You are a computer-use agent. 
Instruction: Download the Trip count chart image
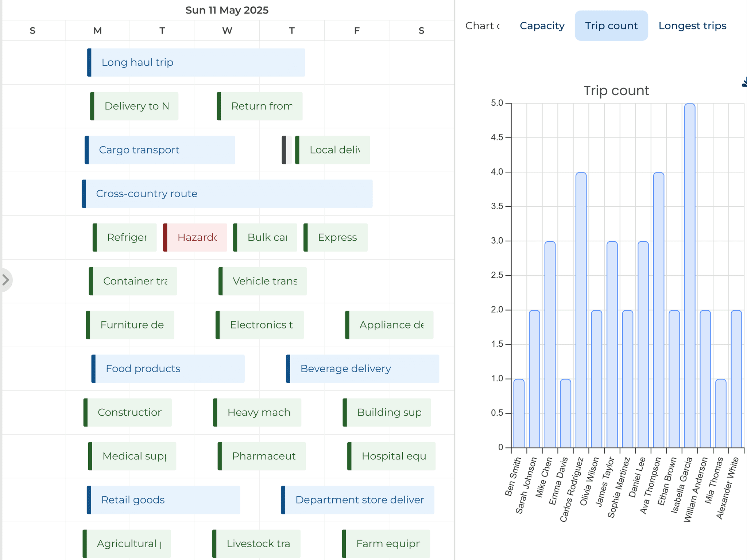[x=745, y=83]
